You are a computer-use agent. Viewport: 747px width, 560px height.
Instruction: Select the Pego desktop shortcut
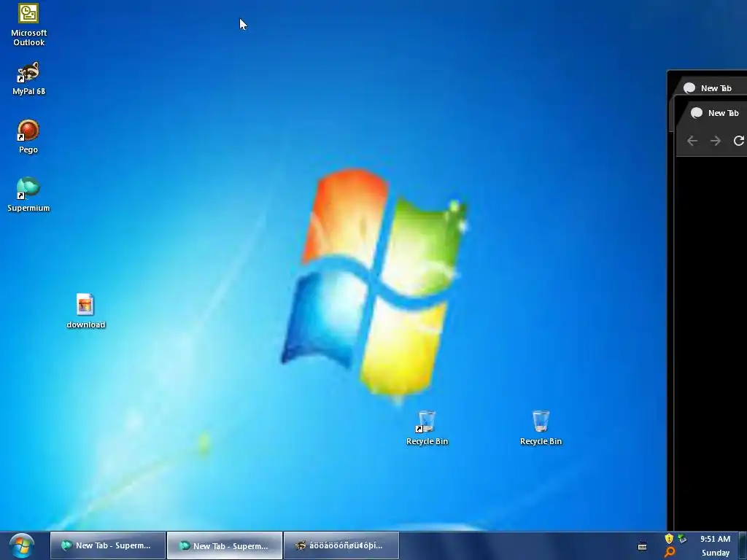(28, 136)
